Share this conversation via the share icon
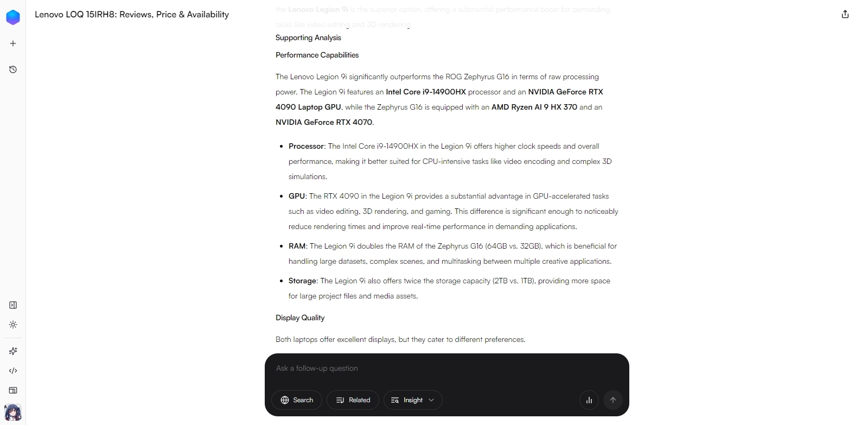The image size is (868, 425). pos(845,15)
